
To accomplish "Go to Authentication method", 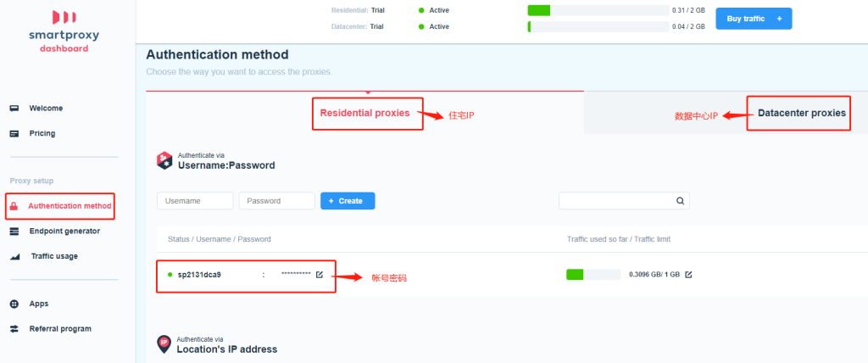I will tap(70, 206).
